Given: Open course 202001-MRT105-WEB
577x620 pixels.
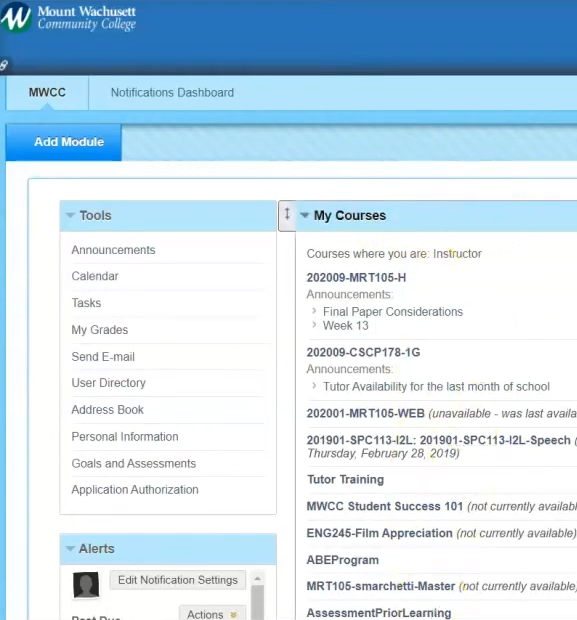Looking at the screenshot, I should 365,414.
